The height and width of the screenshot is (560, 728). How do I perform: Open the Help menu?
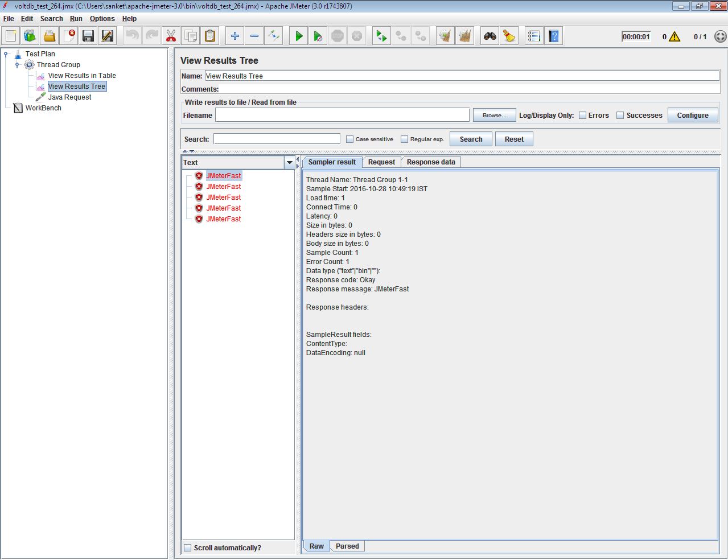coord(129,19)
